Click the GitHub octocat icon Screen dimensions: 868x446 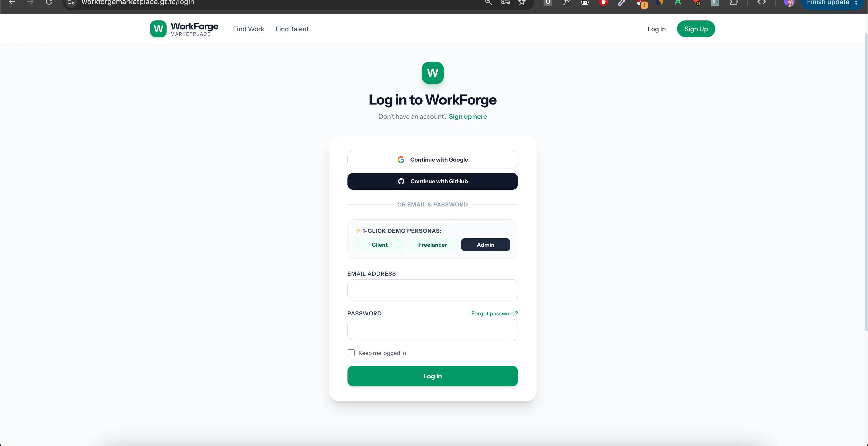401,181
